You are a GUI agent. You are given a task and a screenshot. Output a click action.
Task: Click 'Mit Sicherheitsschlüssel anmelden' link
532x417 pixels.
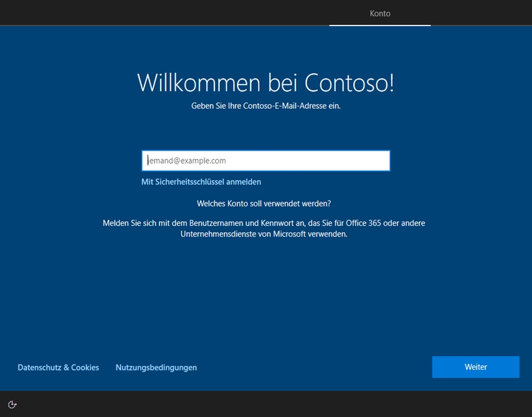tap(201, 182)
